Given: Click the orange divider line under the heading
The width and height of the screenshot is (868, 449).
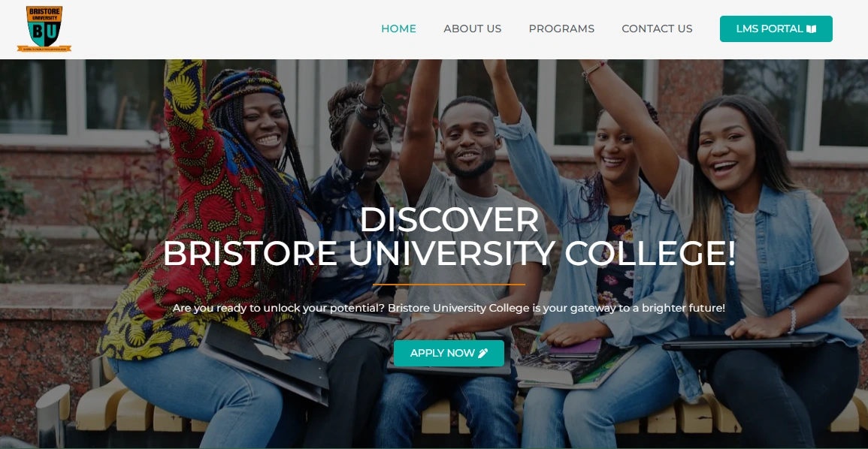Looking at the screenshot, I should (449, 285).
